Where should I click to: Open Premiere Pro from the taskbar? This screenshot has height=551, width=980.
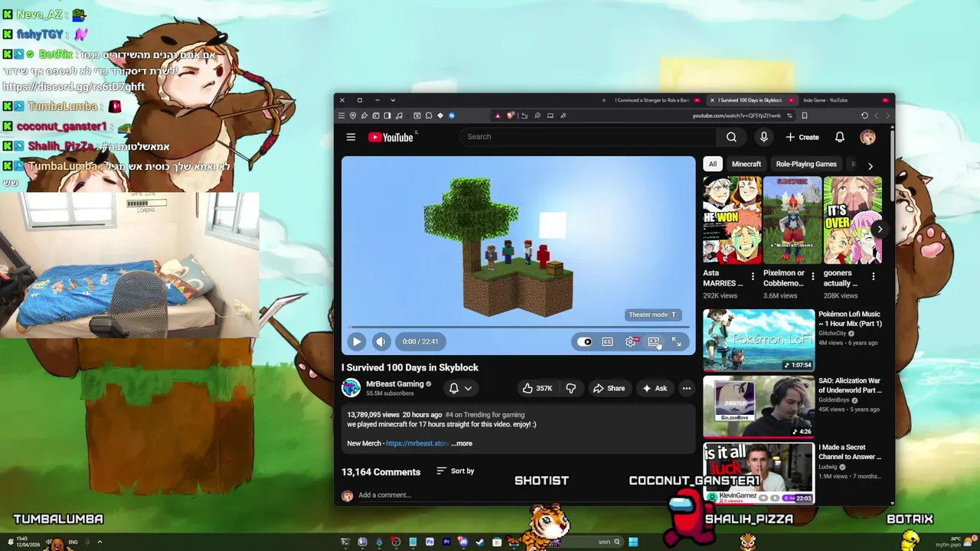446,543
